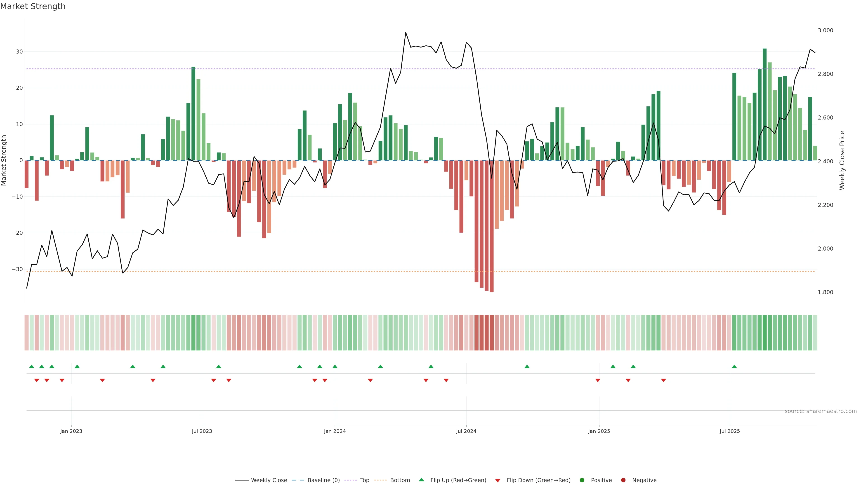The width and height of the screenshot is (868, 488).
Task: Click the last heatmap strip cell
Action: pos(815,332)
